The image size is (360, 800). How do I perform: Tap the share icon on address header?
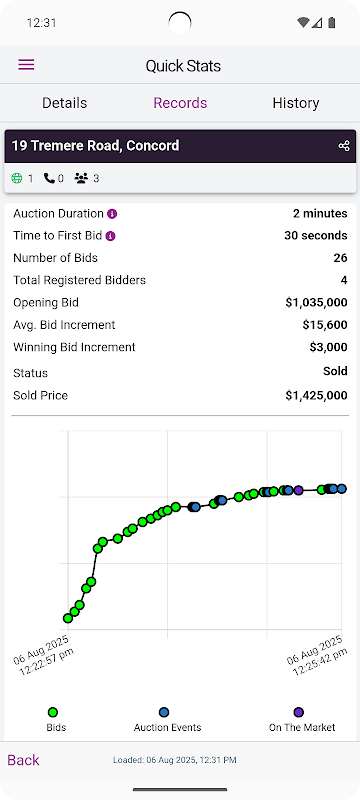tap(344, 146)
